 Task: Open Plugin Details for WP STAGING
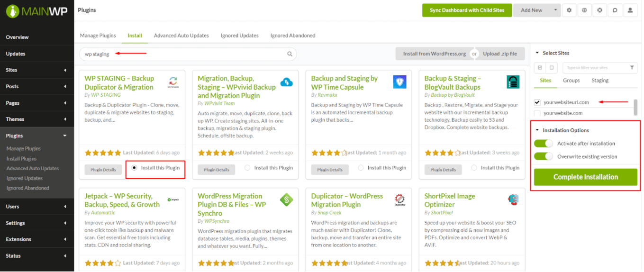[x=103, y=170]
